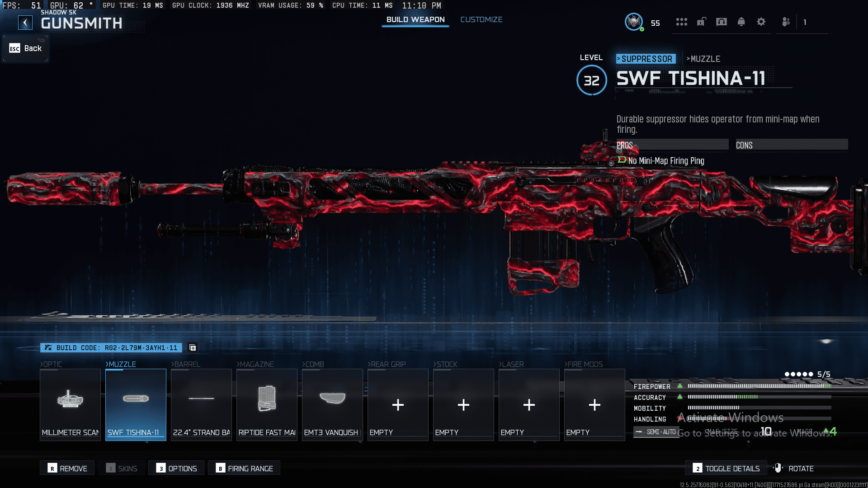Click the Skins button
Screen dimensions: 868x488
pyautogui.click(x=122, y=468)
